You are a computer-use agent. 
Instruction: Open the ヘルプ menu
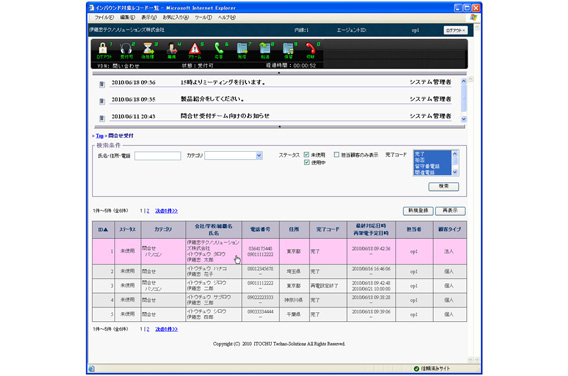[227, 17]
